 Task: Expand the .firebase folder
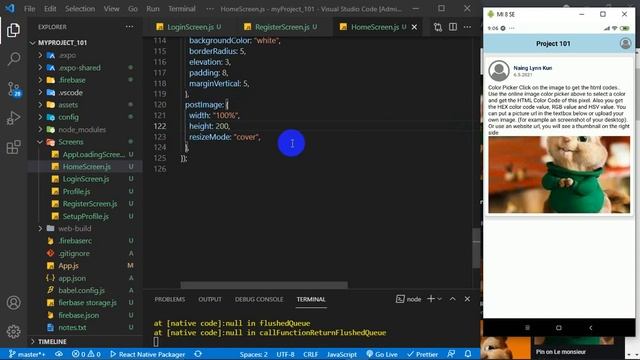pyautogui.click(x=40, y=80)
